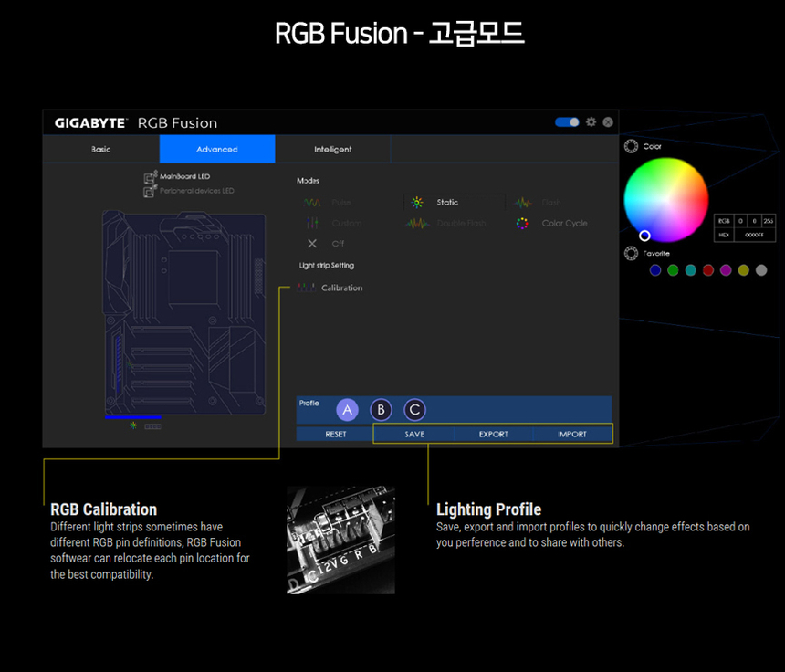785x672 pixels.
Task: Click the RESET button
Action: pyautogui.click(x=335, y=434)
